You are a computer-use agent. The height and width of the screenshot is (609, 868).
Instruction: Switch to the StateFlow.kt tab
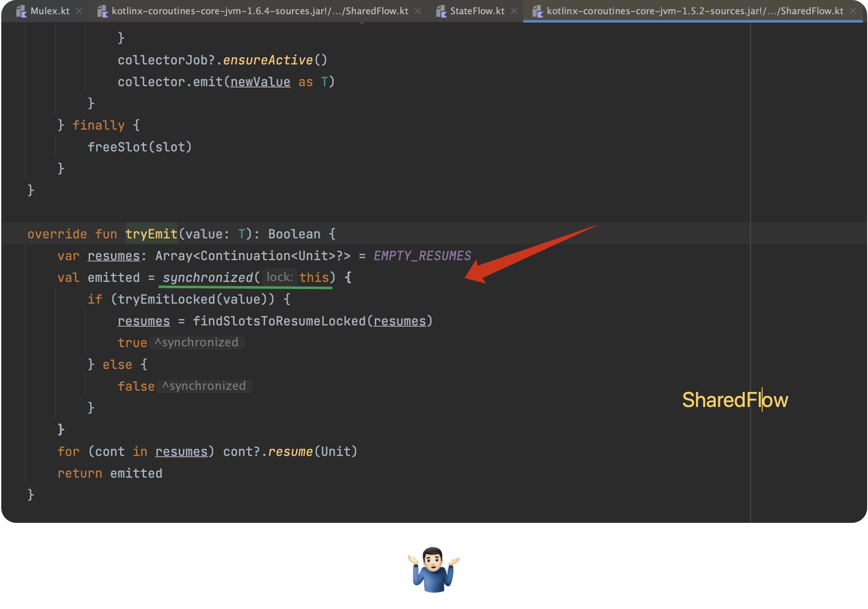click(477, 11)
